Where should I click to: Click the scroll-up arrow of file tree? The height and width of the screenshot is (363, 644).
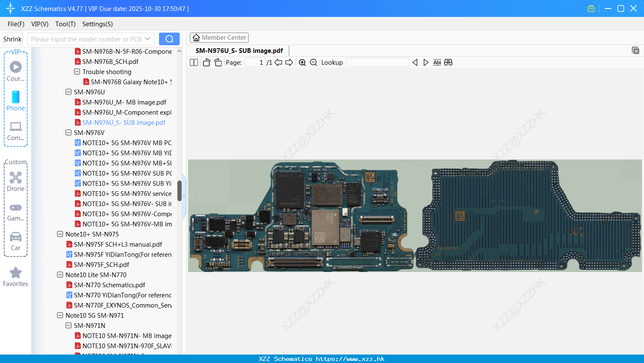[x=179, y=51]
